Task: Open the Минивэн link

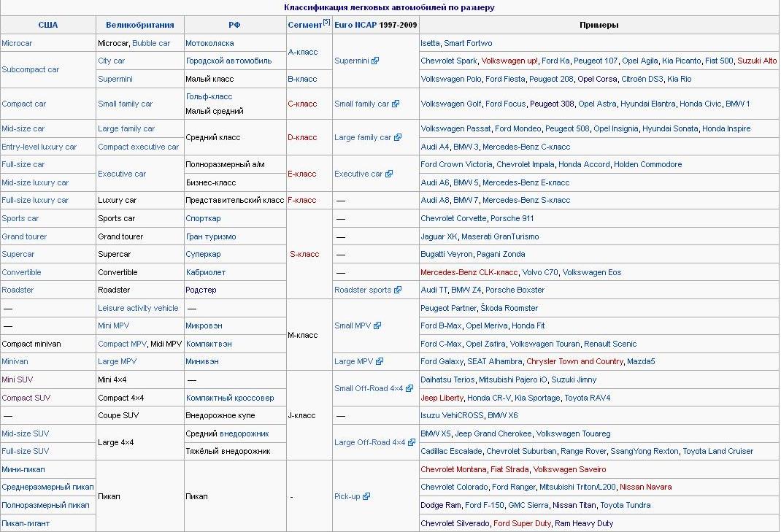Action: tap(202, 362)
